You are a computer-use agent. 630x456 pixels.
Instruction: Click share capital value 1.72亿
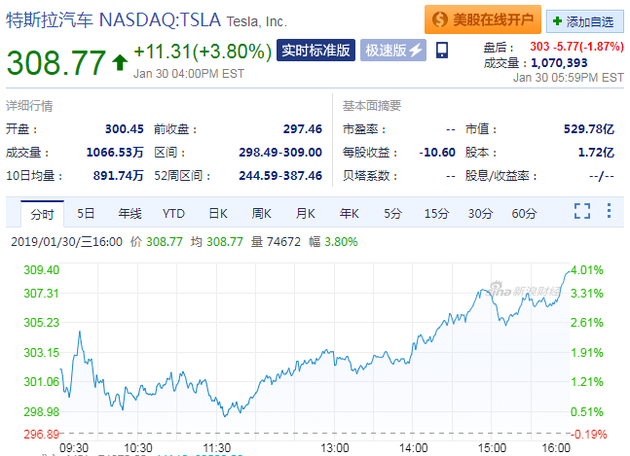click(x=596, y=152)
